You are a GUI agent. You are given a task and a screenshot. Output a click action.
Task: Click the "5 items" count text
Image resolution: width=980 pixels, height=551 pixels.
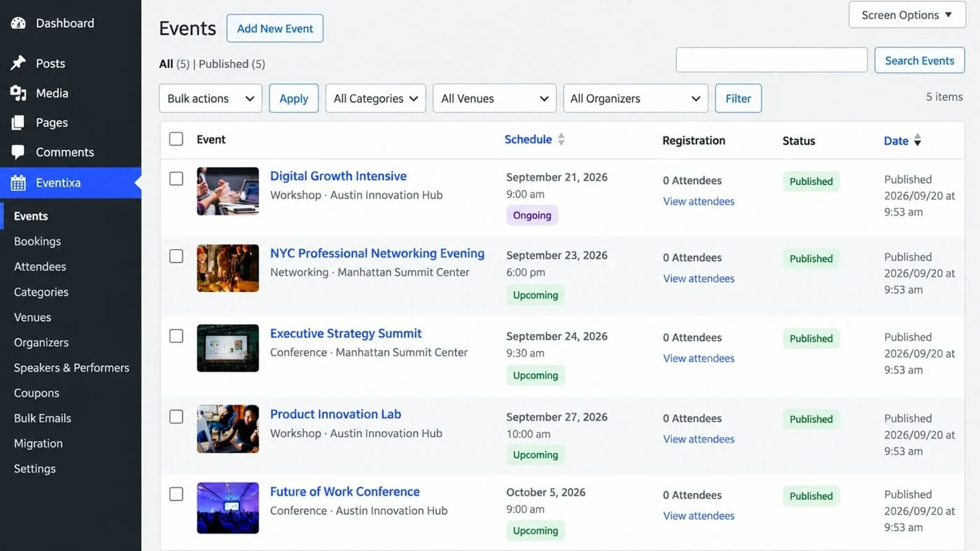[x=944, y=97]
